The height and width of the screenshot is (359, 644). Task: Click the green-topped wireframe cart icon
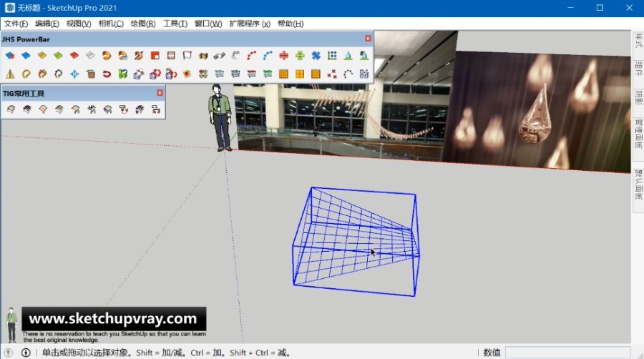[x=268, y=74]
